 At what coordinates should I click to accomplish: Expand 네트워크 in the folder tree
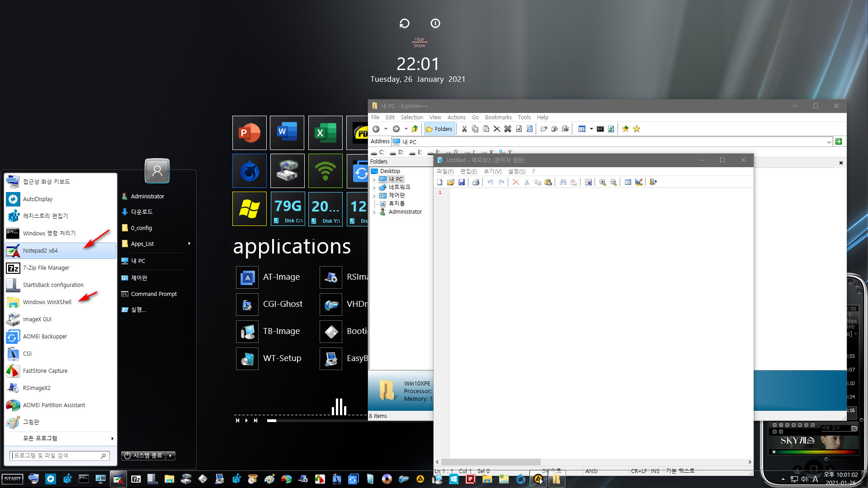point(374,188)
